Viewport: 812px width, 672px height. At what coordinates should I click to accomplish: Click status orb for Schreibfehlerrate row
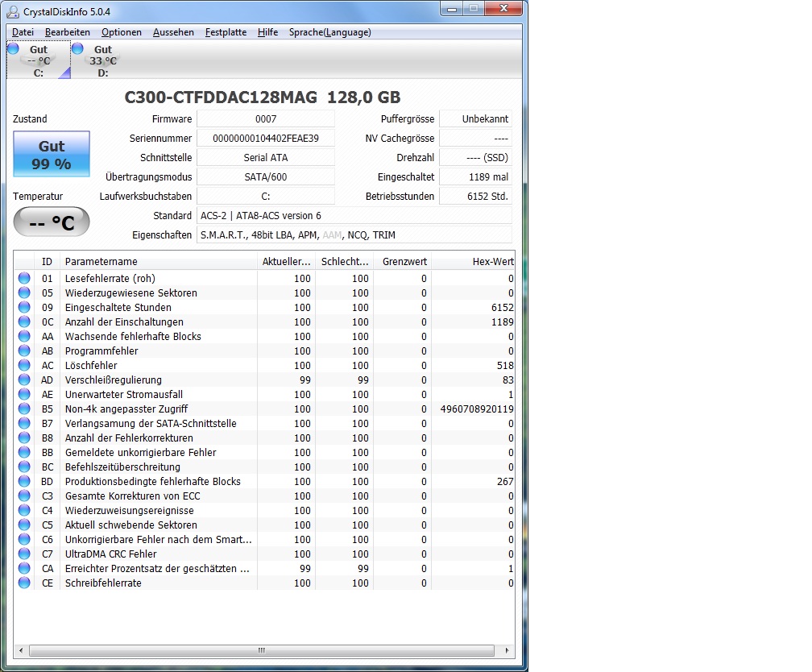(x=24, y=583)
